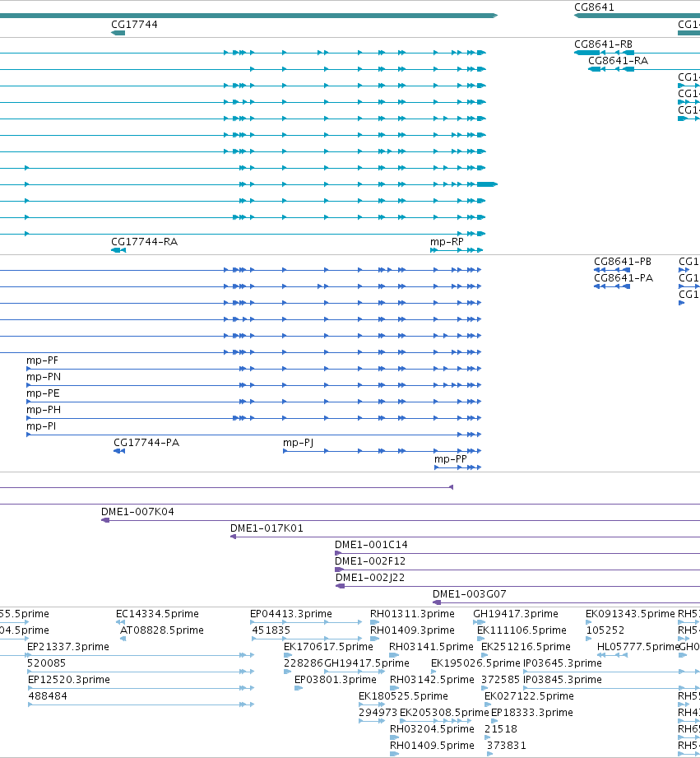Viewport: 700px width, 758px height.
Task: Click the EK180525.5prime label
Action: pyautogui.click(x=403, y=696)
